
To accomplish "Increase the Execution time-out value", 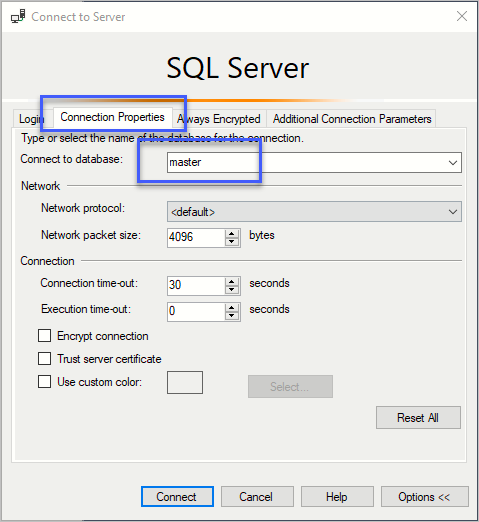I will click(232, 307).
